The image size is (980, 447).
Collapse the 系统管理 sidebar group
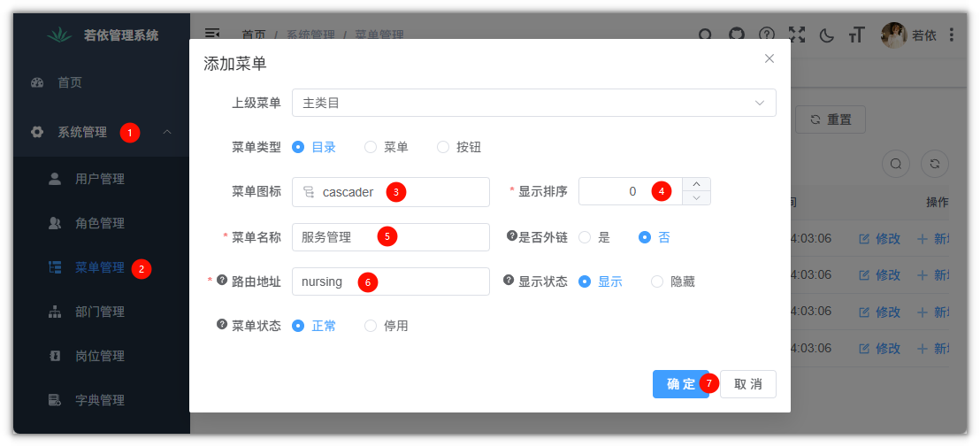click(x=101, y=133)
